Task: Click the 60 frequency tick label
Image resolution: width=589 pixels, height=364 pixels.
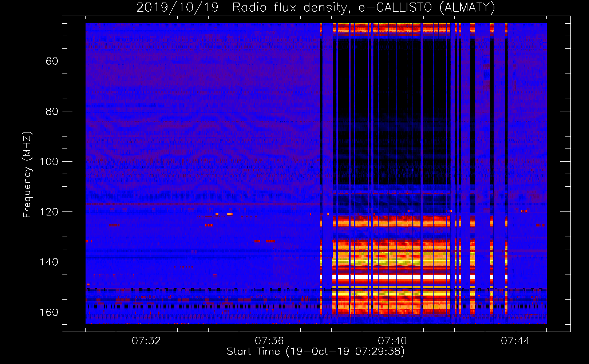Action: tap(52, 61)
